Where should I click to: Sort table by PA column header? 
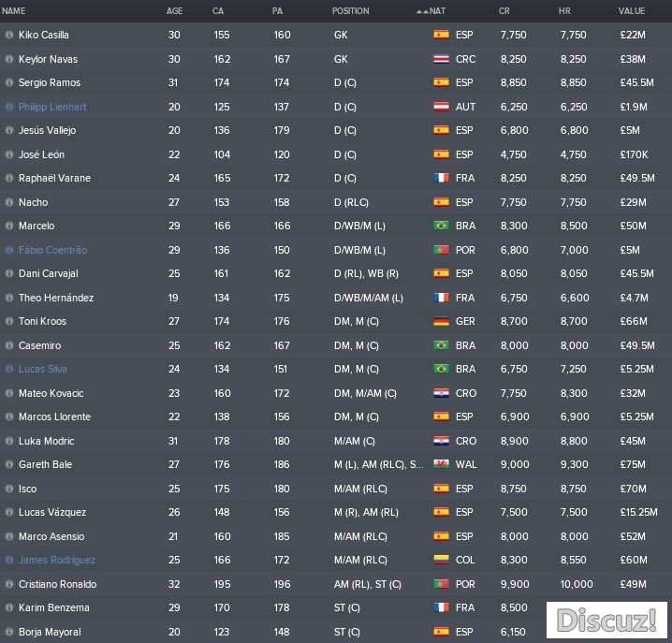click(277, 11)
